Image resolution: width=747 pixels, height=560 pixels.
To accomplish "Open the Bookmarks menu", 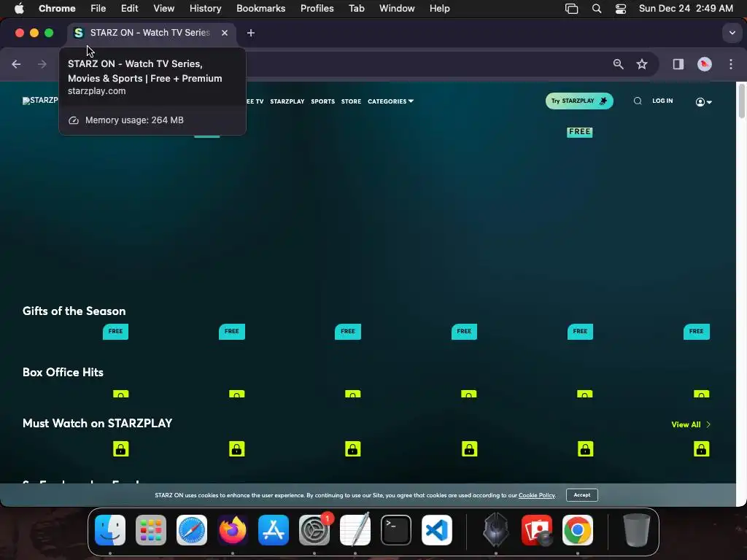I will (x=260, y=8).
